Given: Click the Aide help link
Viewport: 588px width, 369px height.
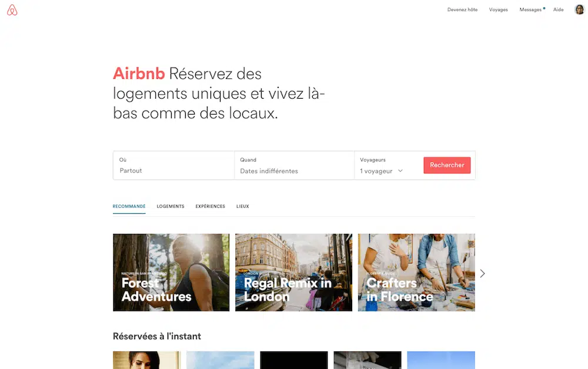Looking at the screenshot, I should coord(559,10).
